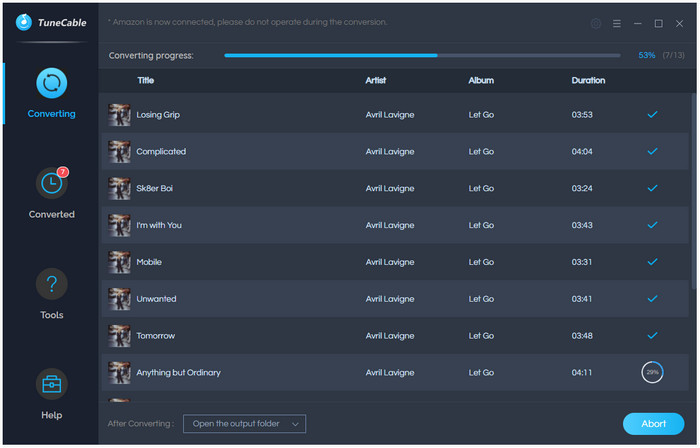Open the hamburger menu icon
The image size is (700, 448).
pyautogui.click(x=617, y=23)
